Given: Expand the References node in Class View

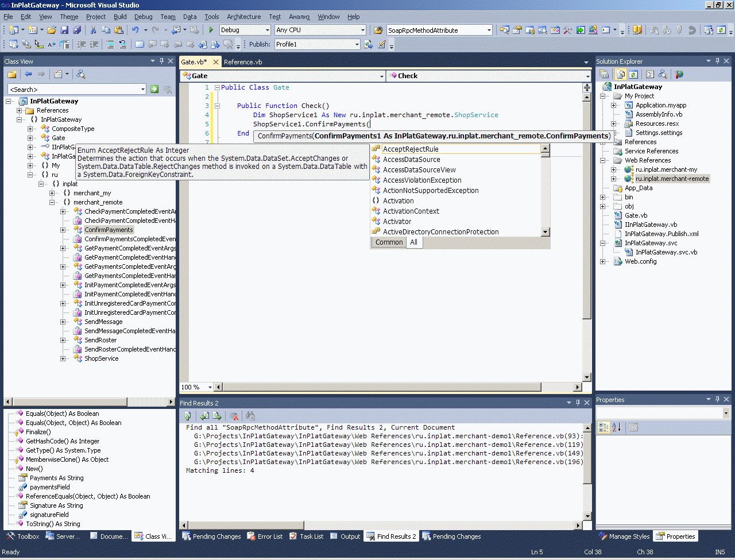Looking at the screenshot, I should [x=20, y=110].
